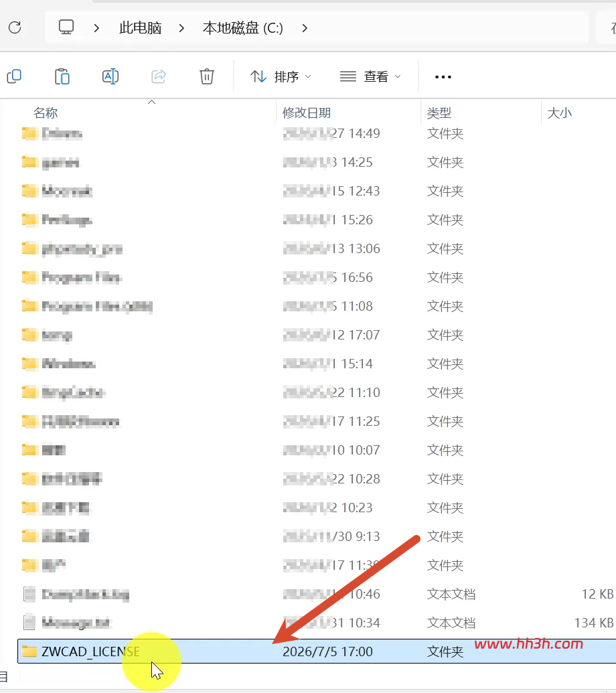Image resolution: width=616 pixels, height=693 pixels.
Task: Click the modified time ending in 16:56
Action: click(328, 277)
